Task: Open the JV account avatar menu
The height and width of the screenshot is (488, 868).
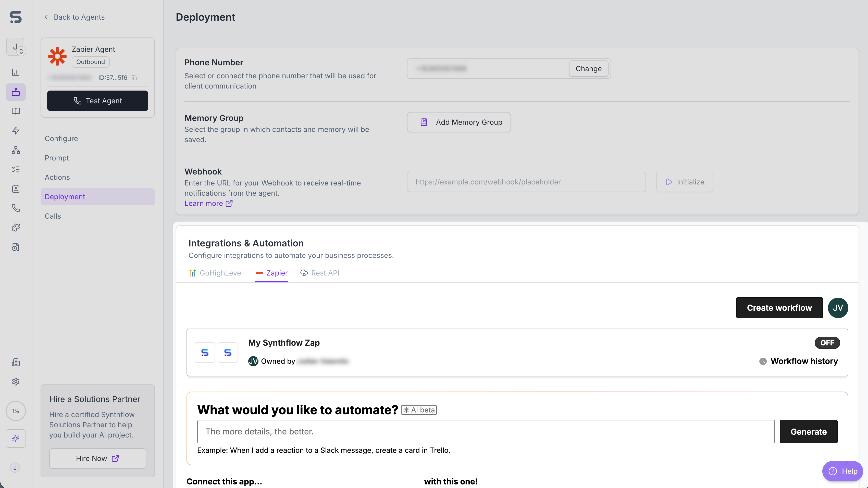Action: click(838, 308)
